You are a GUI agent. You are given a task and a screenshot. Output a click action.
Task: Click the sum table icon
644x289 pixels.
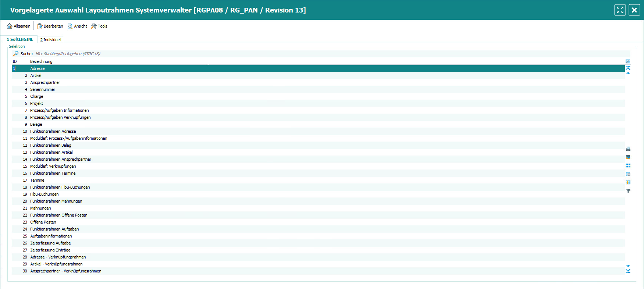point(628,174)
